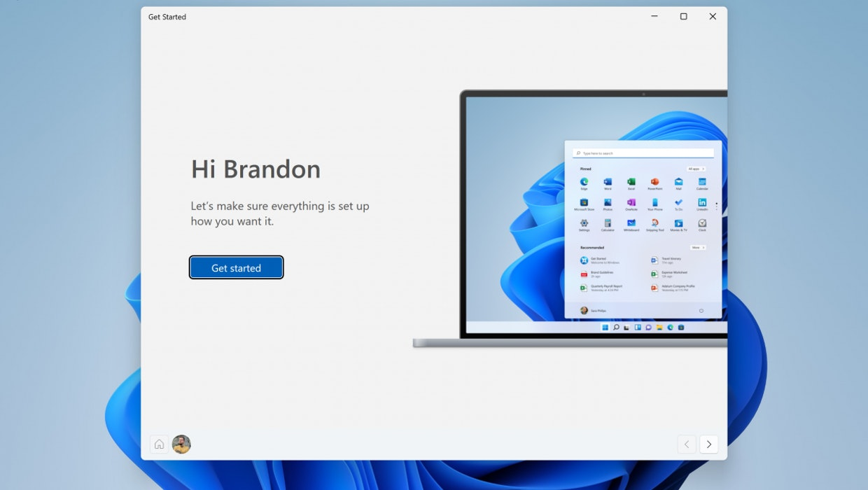
Task: Expand the All apps list
Action: click(x=696, y=169)
